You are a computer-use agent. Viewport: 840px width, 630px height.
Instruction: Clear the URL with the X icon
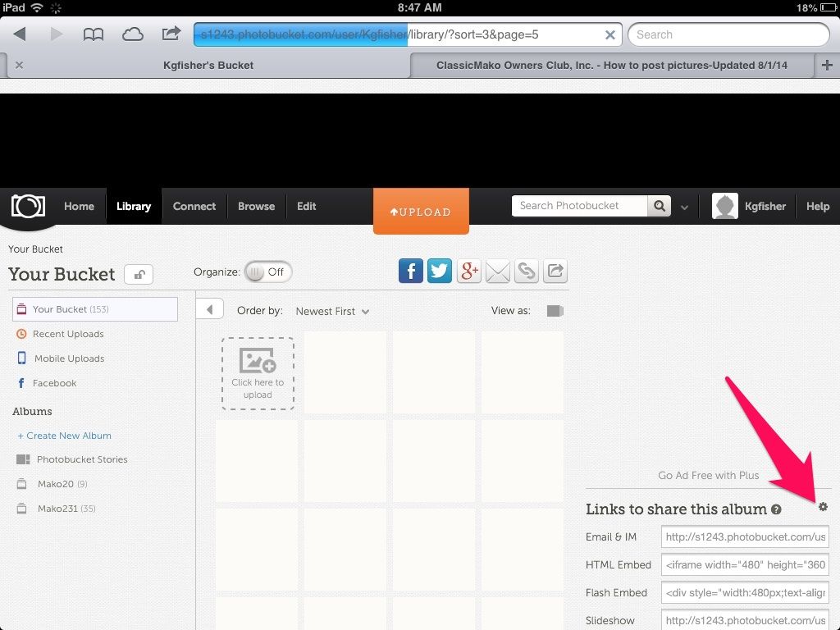(609, 34)
